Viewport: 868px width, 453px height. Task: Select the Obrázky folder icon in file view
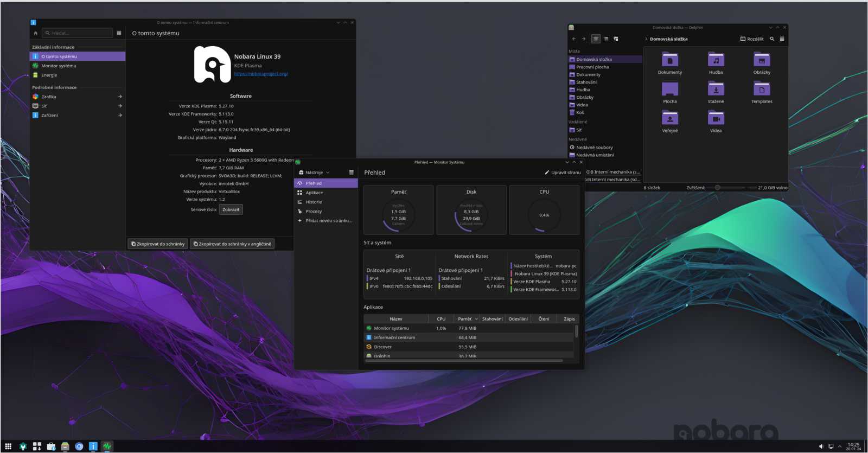pos(762,60)
